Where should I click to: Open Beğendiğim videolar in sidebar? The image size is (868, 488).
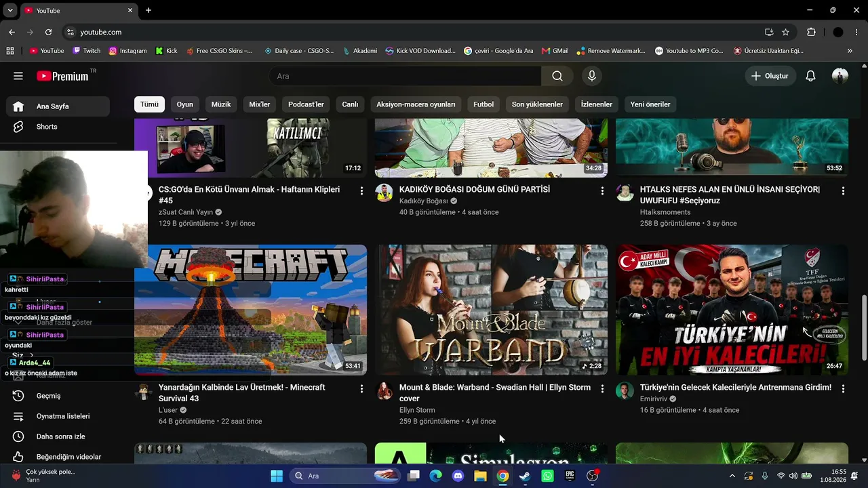58,457
